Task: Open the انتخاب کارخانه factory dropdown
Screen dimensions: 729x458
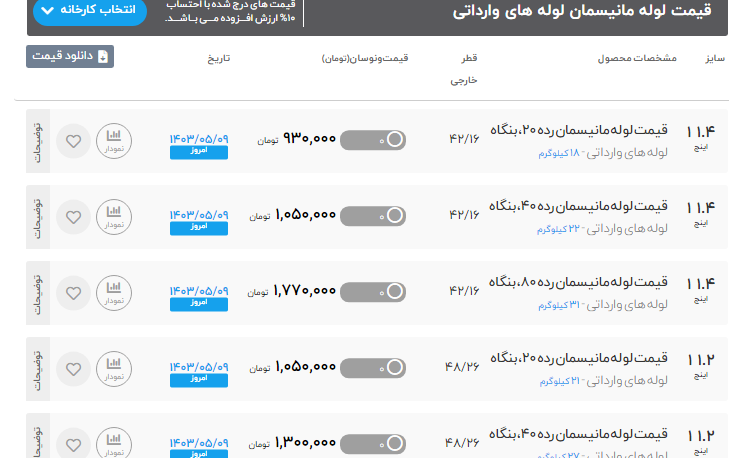Action: [90, 10]
